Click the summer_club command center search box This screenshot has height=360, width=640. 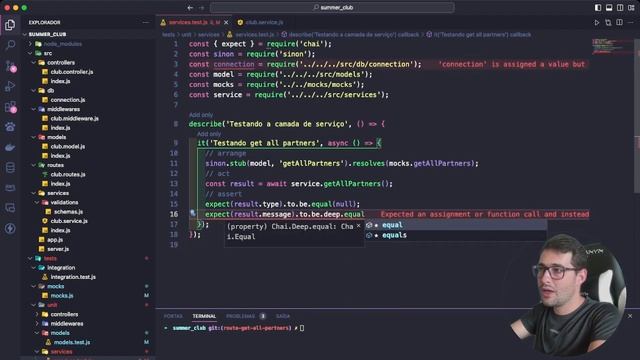(332, 7)
